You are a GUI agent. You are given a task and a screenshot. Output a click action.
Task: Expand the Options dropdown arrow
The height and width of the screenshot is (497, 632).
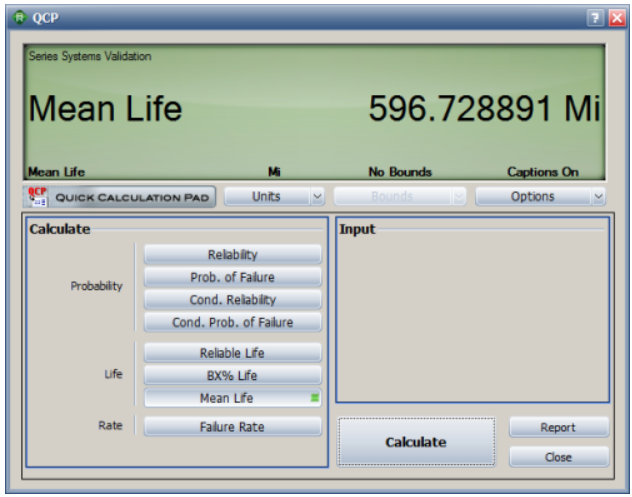click(x=599, y=196)
